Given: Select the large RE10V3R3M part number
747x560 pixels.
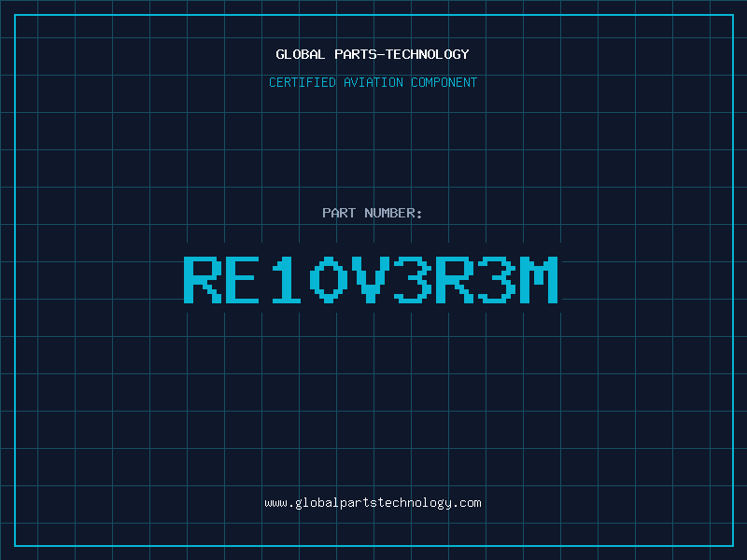Looking at the screenshot, I should 371,279.
